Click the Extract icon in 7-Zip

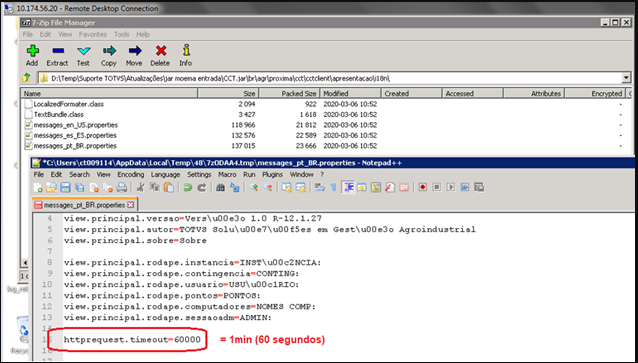[57, 55]
